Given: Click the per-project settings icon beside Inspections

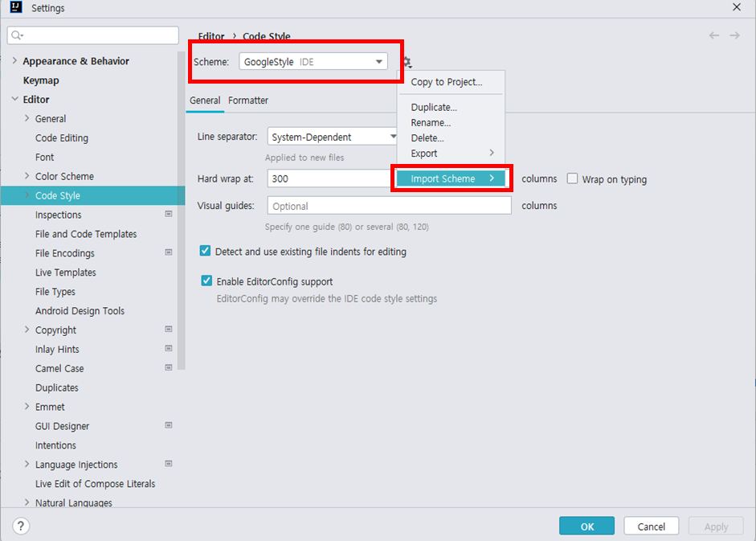Looking at the screenshot, I should coord(168,214).
